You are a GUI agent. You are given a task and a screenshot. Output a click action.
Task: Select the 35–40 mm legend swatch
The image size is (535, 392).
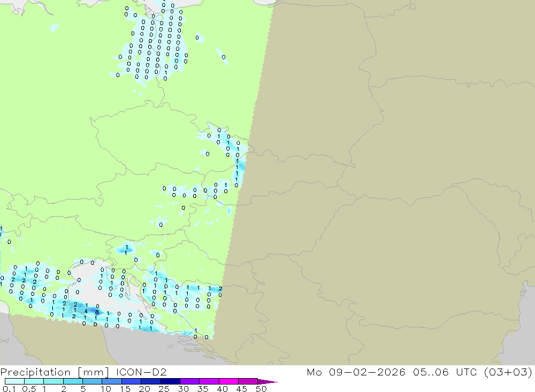209,381
